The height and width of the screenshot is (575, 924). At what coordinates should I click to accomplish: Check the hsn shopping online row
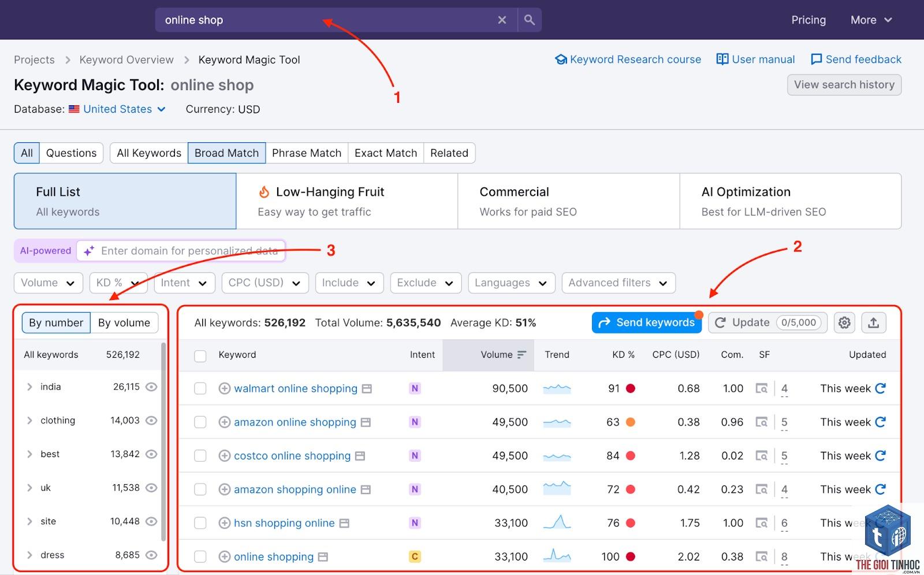pos(200,523)
